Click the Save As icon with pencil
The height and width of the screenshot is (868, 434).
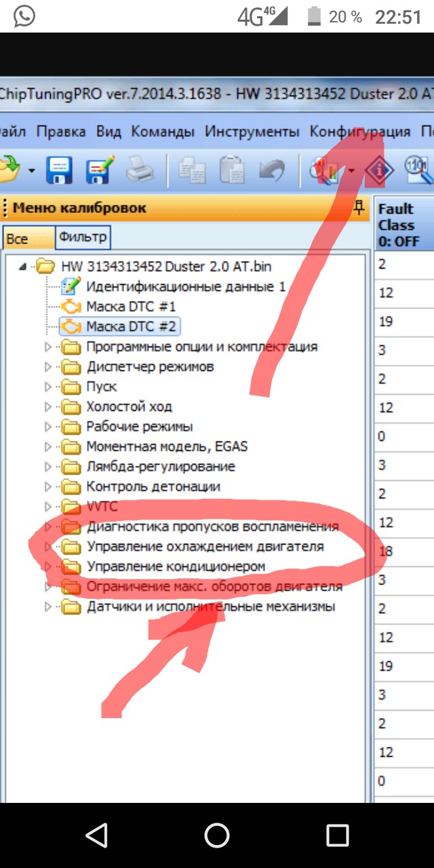pyautogui.click(x=100, y=170)
